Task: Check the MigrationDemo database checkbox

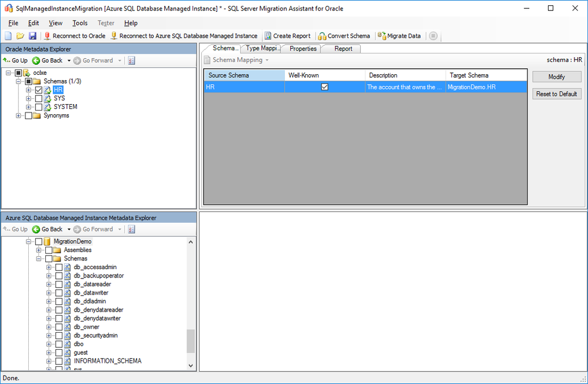Action: coord(39,241)
